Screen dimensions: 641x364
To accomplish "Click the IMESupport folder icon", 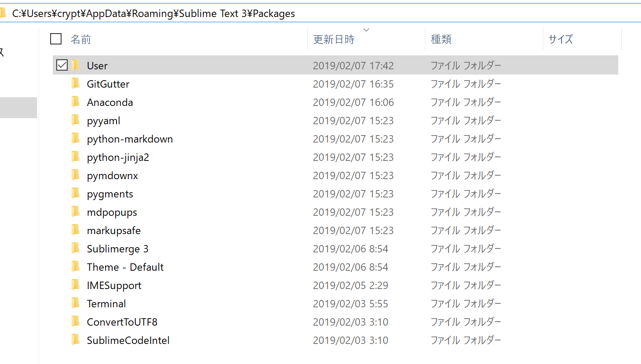I will click(x=76, y=285).
